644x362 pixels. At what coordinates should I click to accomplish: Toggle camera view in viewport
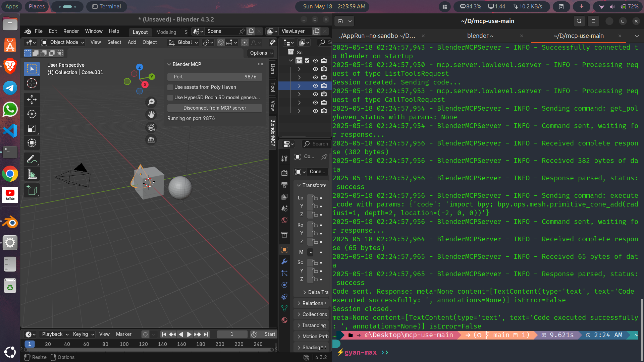tap(151, 127)
